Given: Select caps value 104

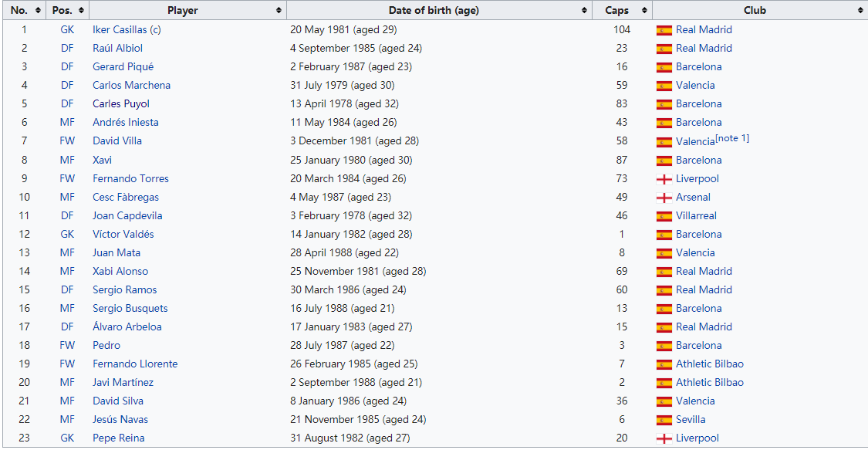Looking at the screenshot, I should (x=622, y=30).
